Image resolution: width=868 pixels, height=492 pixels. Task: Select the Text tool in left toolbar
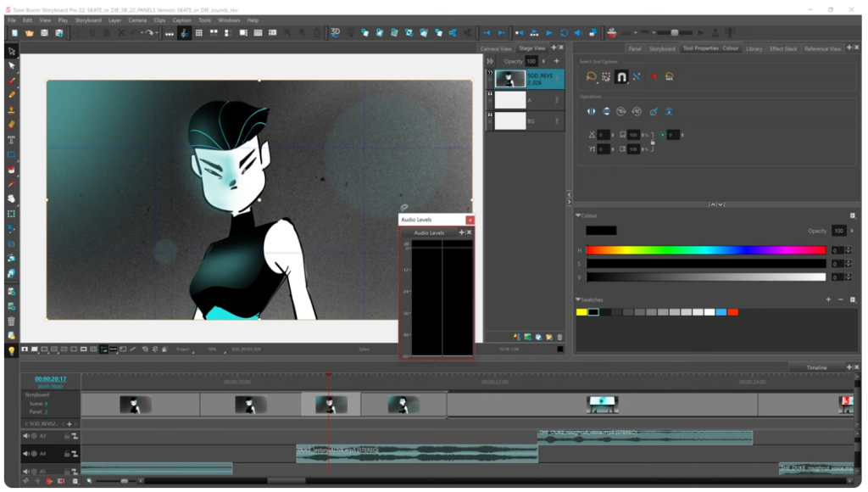click(12, 140)
